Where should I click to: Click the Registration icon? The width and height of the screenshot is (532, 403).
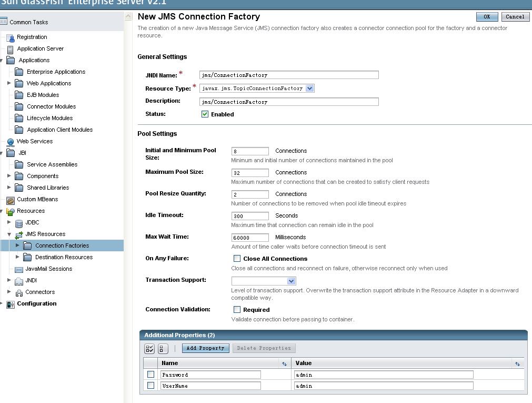pos(11,38)
